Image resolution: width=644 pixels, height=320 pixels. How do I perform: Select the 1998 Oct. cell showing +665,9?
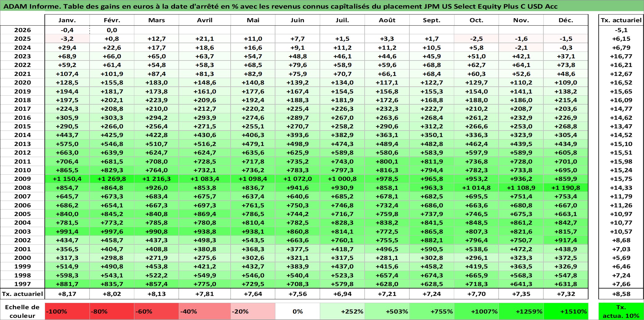click(477, 275)
